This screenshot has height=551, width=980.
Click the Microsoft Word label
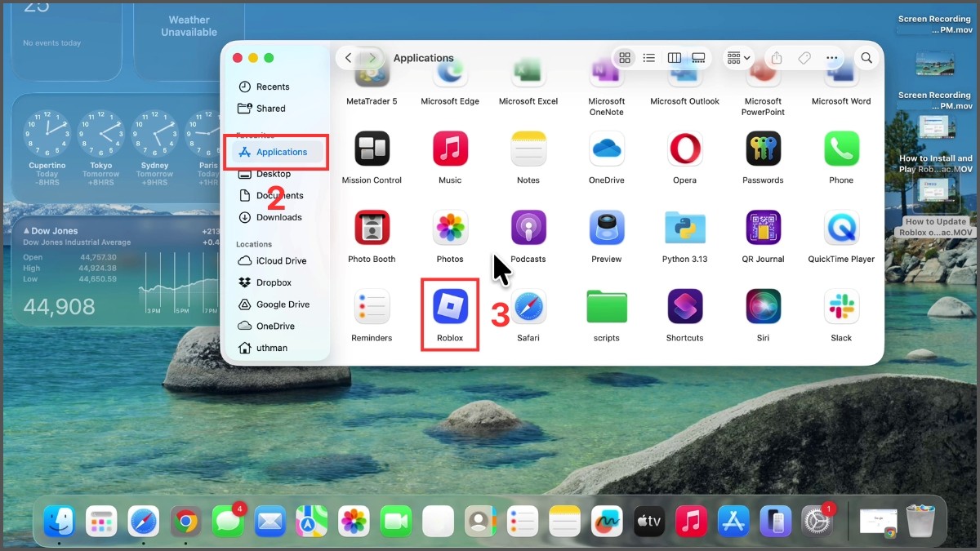841,101
